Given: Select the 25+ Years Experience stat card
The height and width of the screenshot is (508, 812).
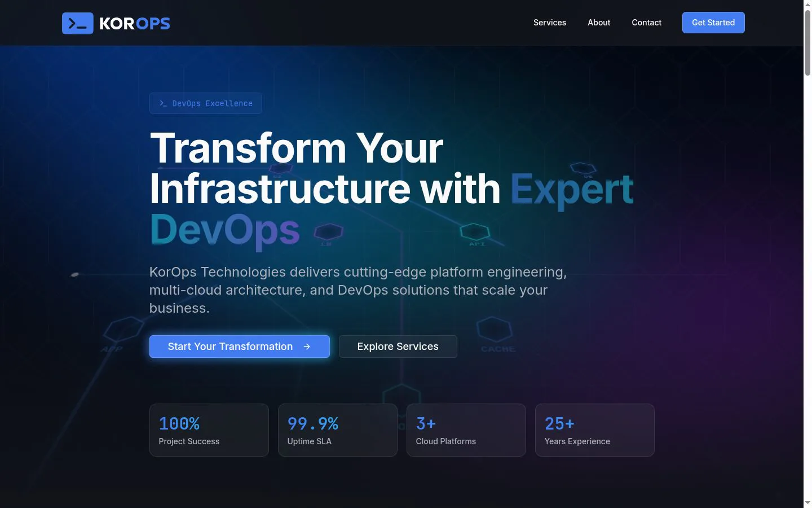Looking at the screenshot, I should [595, 430].
